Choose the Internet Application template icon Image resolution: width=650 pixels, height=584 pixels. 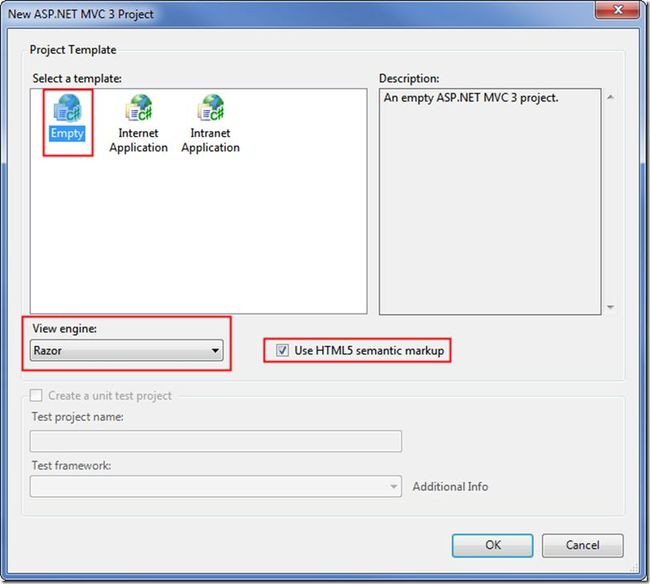point(139,108)
